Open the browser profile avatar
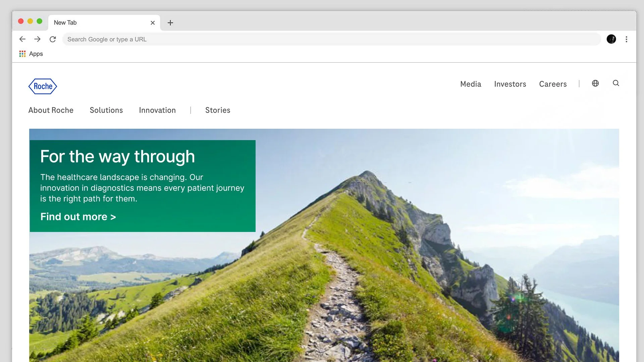Viewport: 644px width, 362px height. (611, 39)
